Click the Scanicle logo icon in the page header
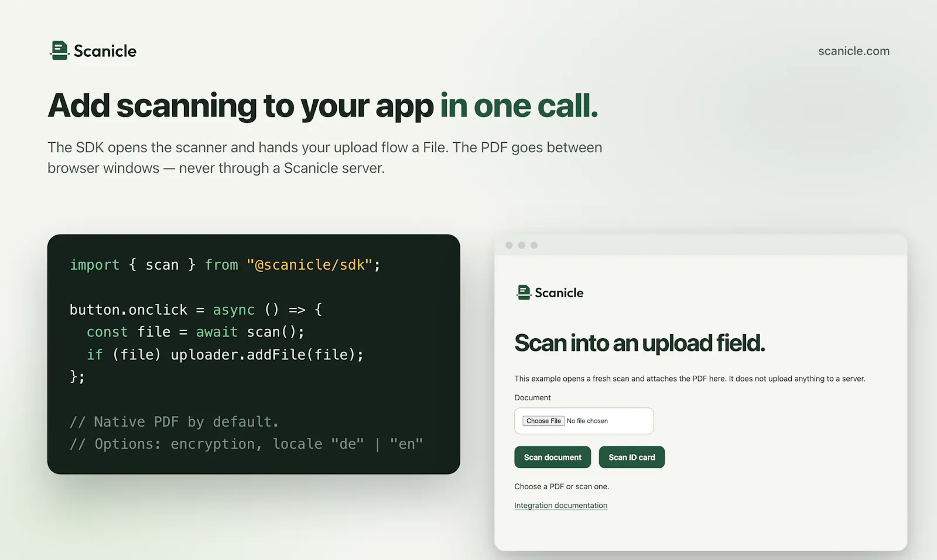The image size is (937, 560). 59,50
